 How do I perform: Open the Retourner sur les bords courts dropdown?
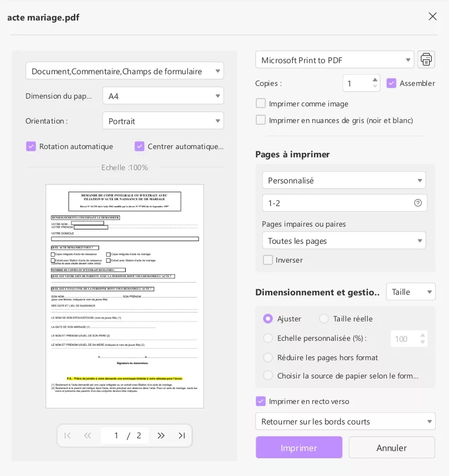345,421
